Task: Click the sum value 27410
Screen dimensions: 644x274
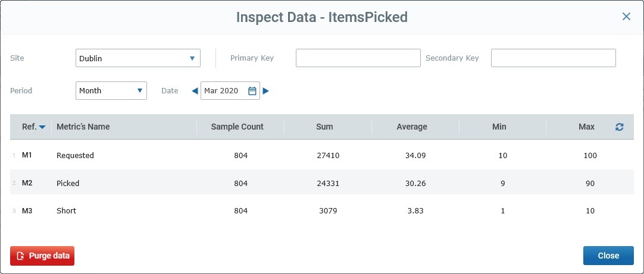Action: (328, 156)
